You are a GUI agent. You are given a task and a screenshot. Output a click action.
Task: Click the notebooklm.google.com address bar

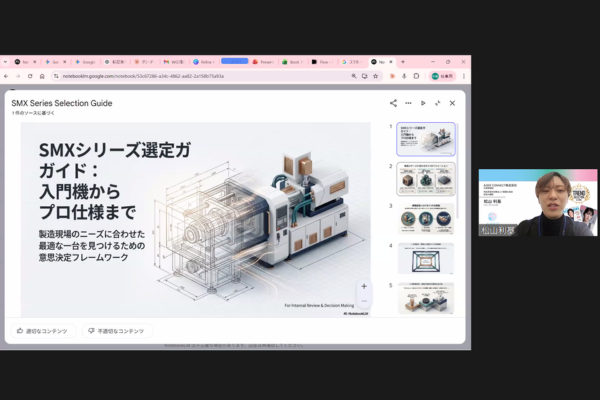click(200, 76)
